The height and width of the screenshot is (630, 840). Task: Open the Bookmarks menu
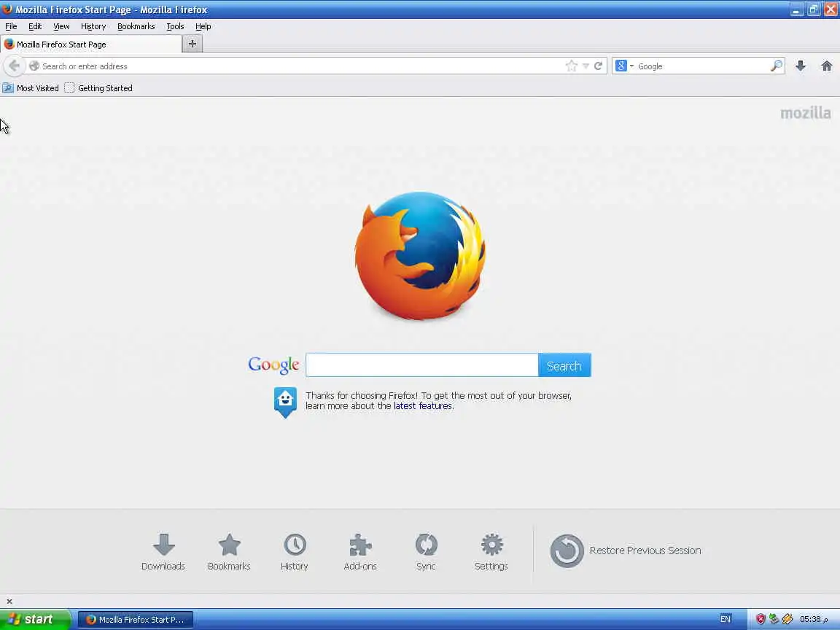[136, 26]
